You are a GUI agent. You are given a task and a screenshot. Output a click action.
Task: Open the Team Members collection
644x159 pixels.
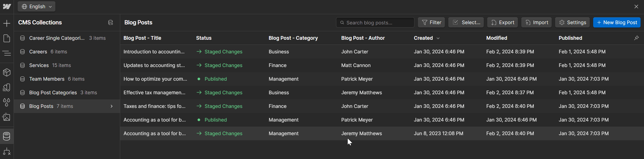coord(47,79)
